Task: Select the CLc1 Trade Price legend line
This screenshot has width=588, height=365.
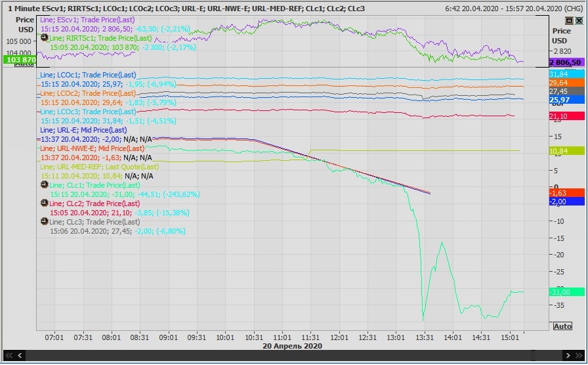Action: 94,185
